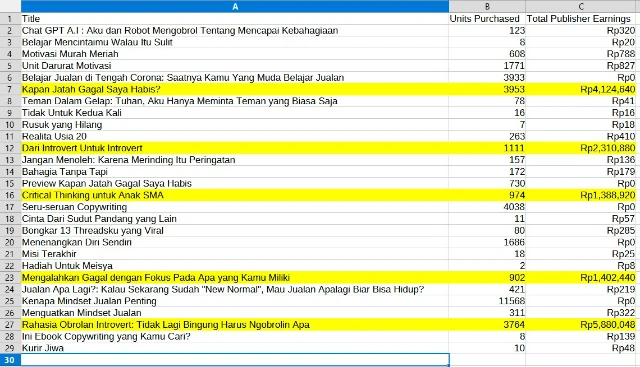Click 'Tidak Untuk Kedua Kali' cell
640x367 pixels.
(235, 113)
